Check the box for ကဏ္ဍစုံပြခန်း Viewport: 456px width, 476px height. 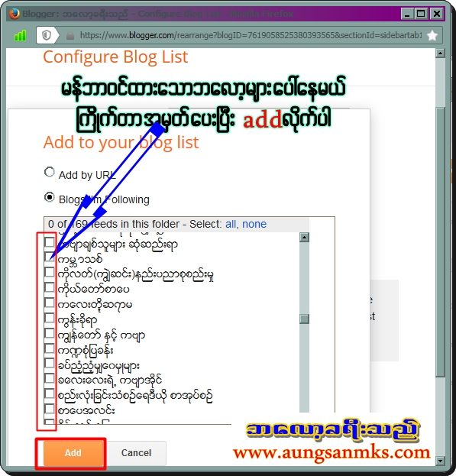coord(49,348)
